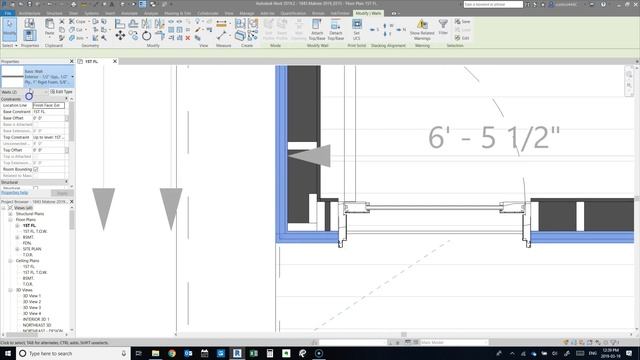Click the search keyword input box
640x360 pixels.
(493, 4)
